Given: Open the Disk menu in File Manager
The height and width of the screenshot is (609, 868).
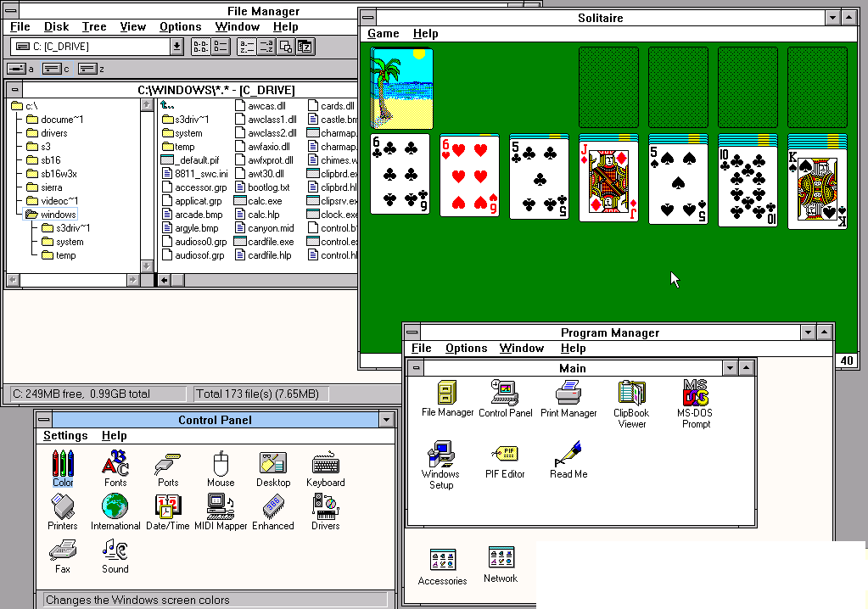Looking at the screenshot, I should (57, 26).
